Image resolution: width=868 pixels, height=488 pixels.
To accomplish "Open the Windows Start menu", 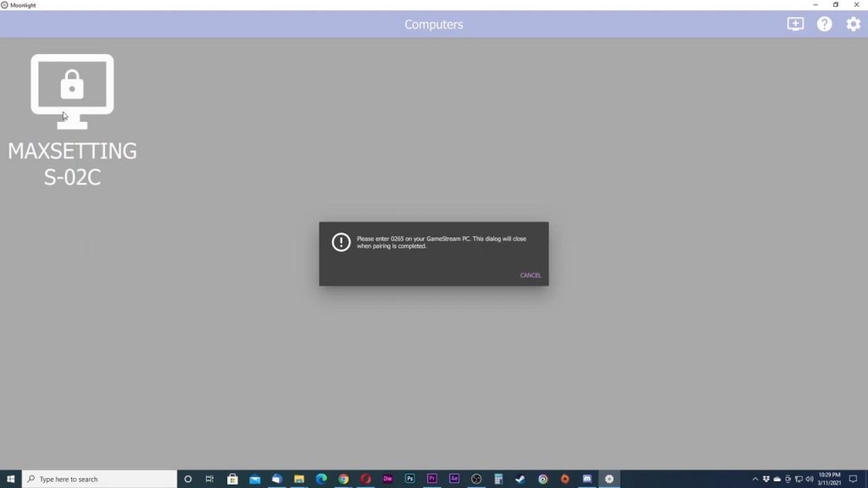I will point(10,479).
